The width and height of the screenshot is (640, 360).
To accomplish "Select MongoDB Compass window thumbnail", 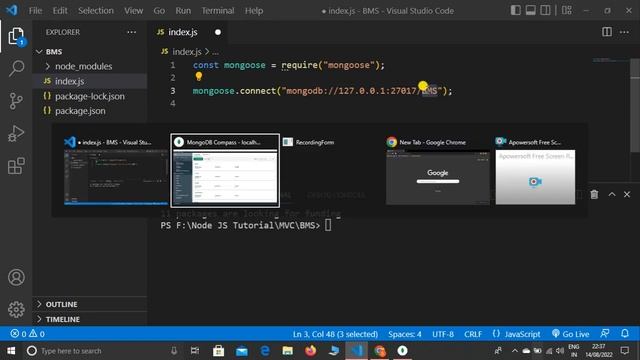I will [x=225, y=171].
